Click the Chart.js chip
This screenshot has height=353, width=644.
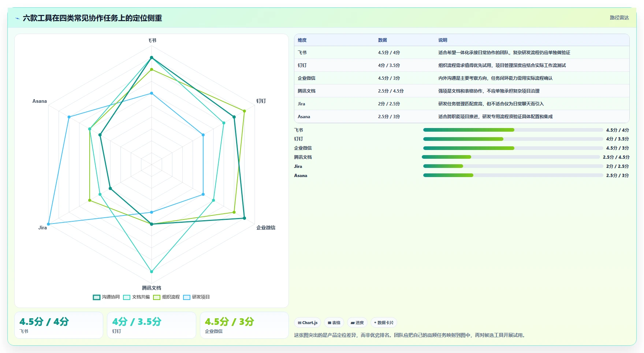pyautogui.click(x=308, y=323)
